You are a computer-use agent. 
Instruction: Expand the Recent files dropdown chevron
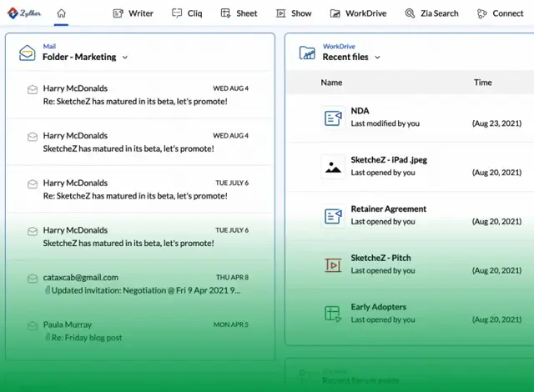[x=377, y=58]
